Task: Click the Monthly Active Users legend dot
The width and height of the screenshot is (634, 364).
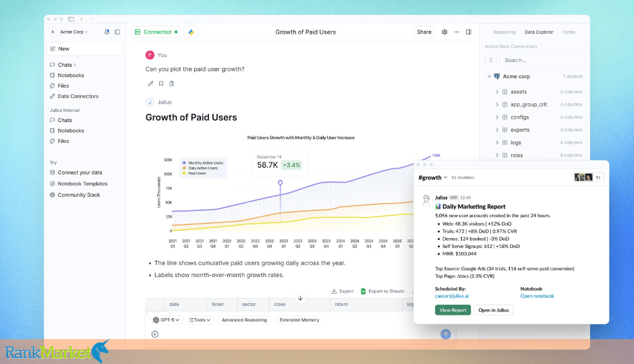Action: 184,163
